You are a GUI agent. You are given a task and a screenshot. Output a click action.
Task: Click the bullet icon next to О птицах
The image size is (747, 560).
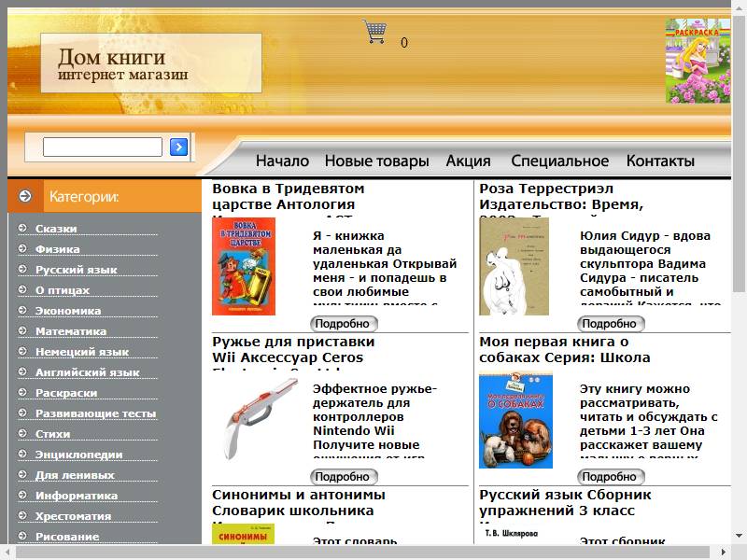[22, 289]
